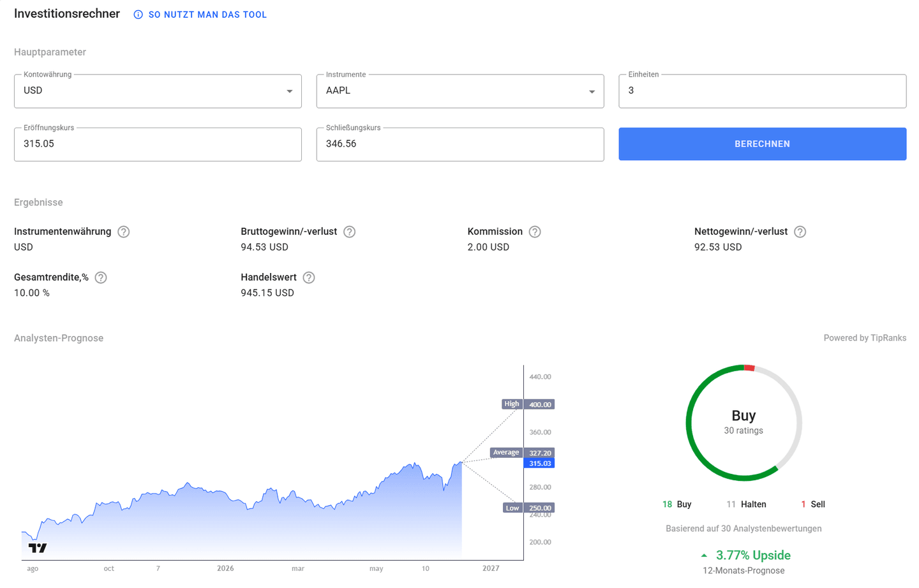
Task: Click the 'Ergebnisse' section heading
Action: (x=38, y=203)
